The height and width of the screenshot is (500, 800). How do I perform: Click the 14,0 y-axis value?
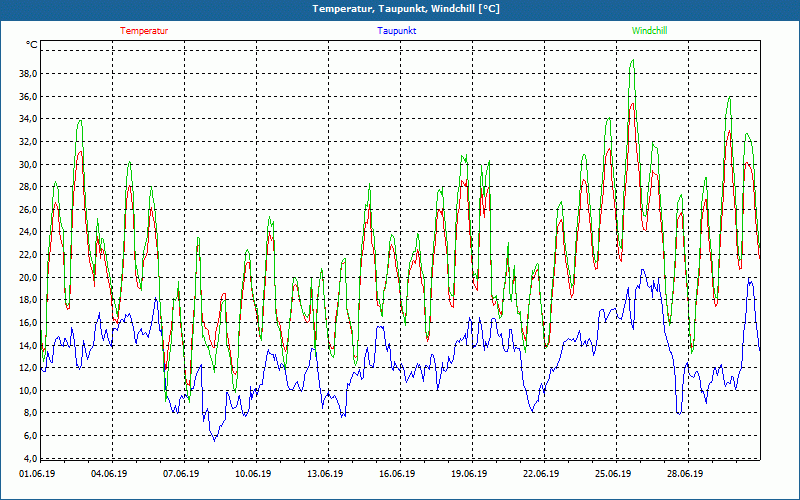pos(28,345)
